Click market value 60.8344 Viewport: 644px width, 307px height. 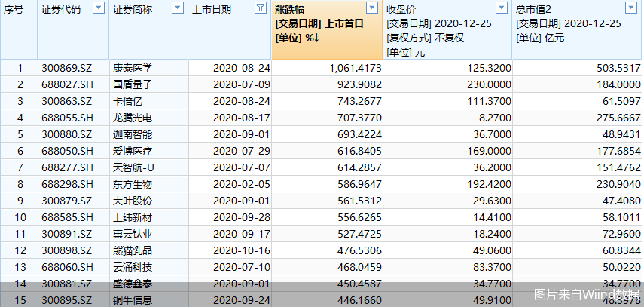point(621,250)
